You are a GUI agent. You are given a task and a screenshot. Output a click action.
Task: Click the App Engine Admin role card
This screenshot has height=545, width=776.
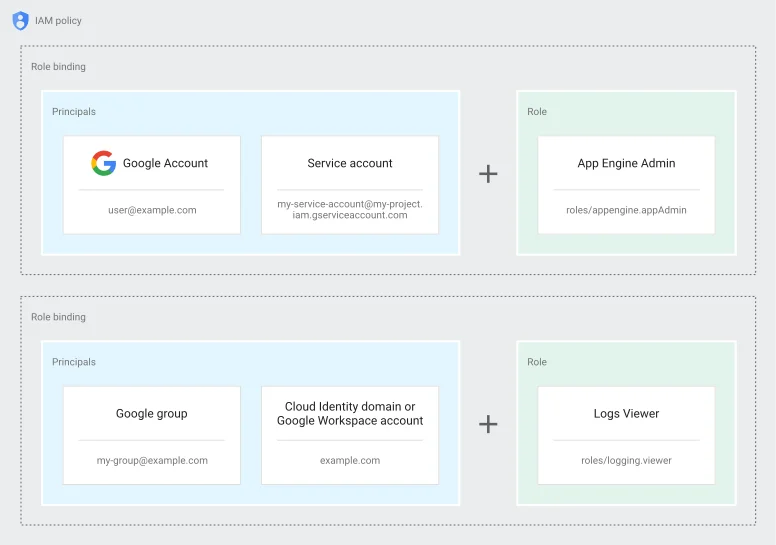click(x=626, y=185)
